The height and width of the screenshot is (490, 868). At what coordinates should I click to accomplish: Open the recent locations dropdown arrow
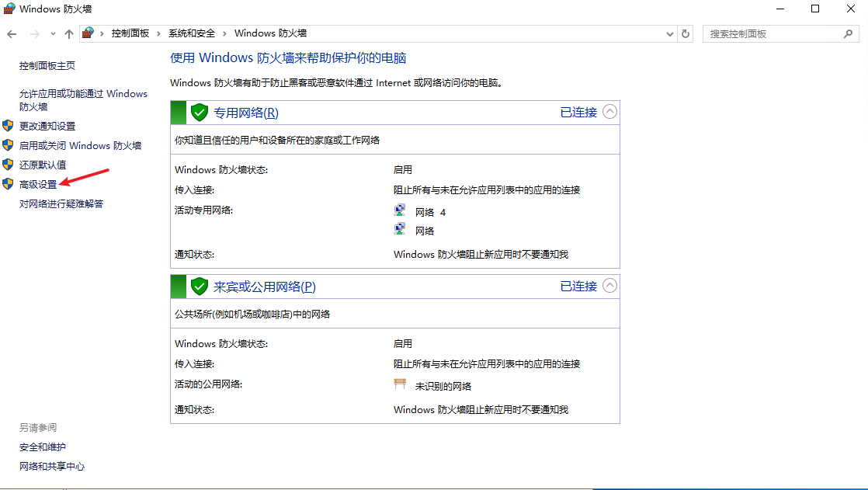click(53, 33)
